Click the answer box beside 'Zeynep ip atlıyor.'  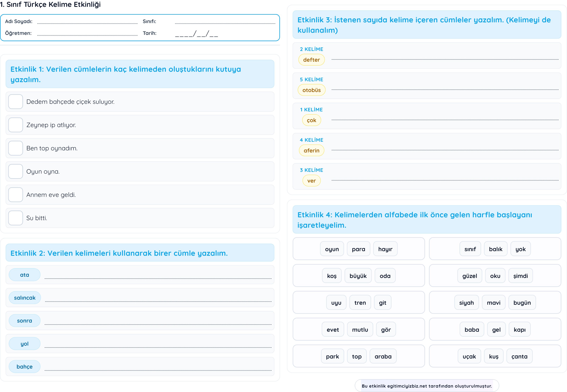(x=16, y=125)
